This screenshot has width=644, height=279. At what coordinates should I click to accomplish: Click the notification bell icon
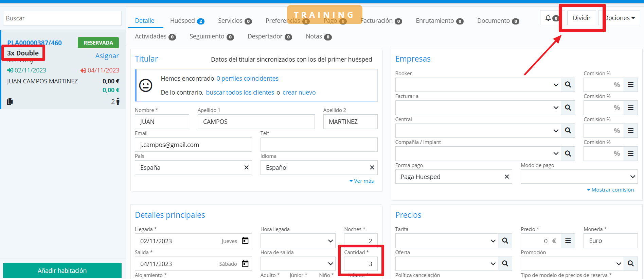point(548,18)
